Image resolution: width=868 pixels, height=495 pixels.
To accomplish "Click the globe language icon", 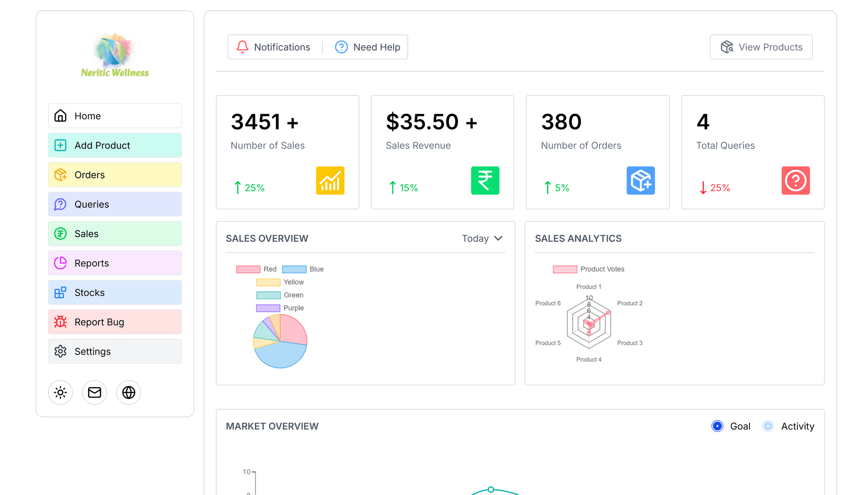I will [x=129, y=392].
